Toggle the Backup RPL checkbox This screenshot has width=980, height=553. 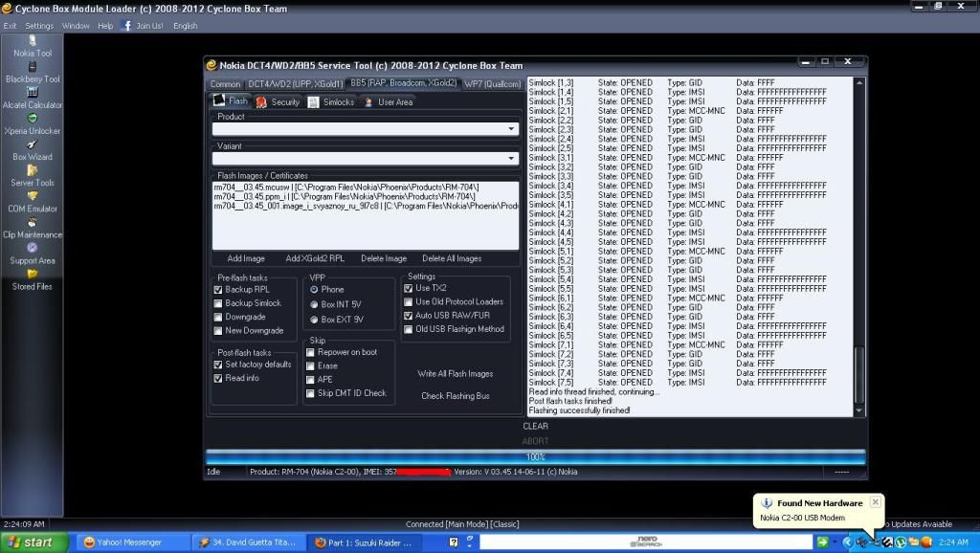[x=218, y=290]
